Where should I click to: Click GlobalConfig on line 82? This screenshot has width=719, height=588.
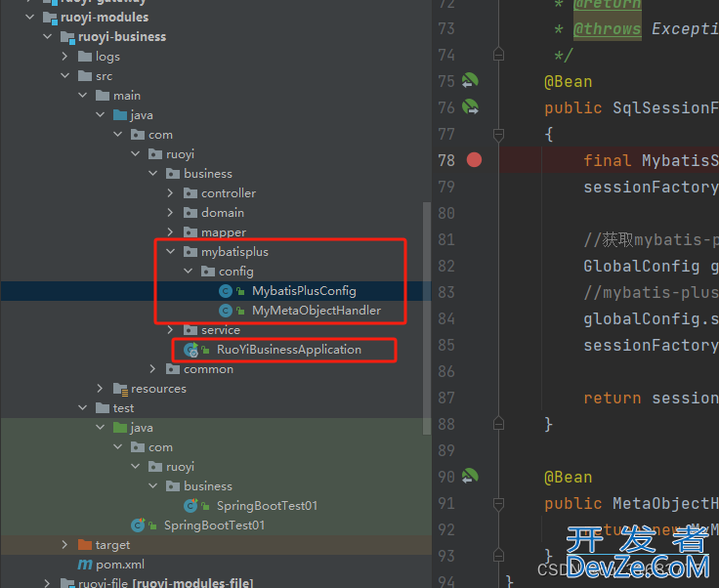[642, 266]
